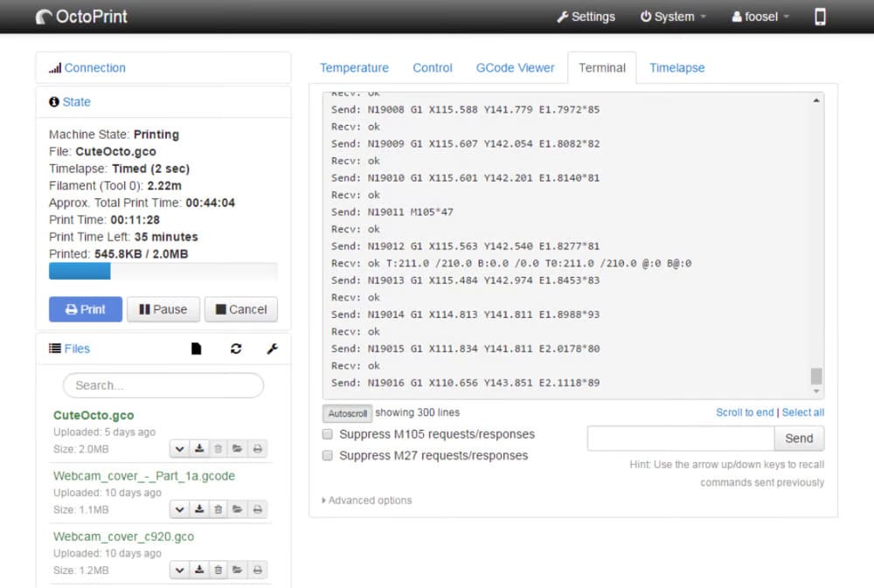Click the Connection signal bars icon
The width and height of the screenshot is (874, 588).
[54, 68]
